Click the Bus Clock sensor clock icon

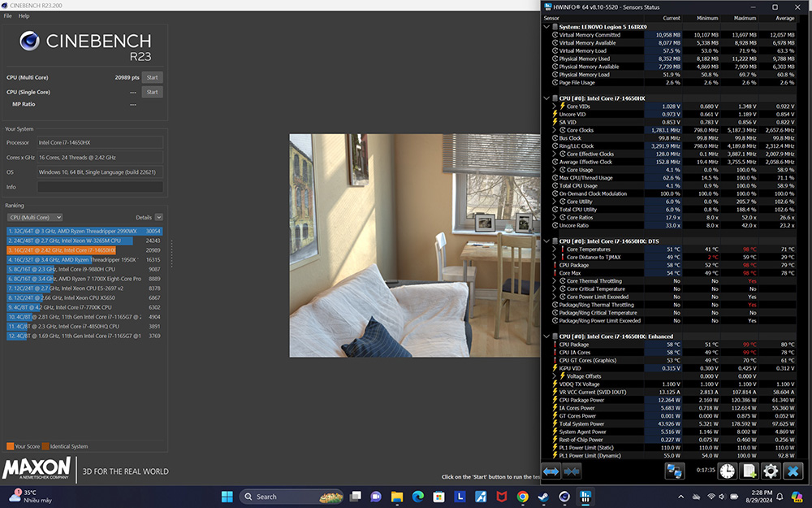pos(555,138)
